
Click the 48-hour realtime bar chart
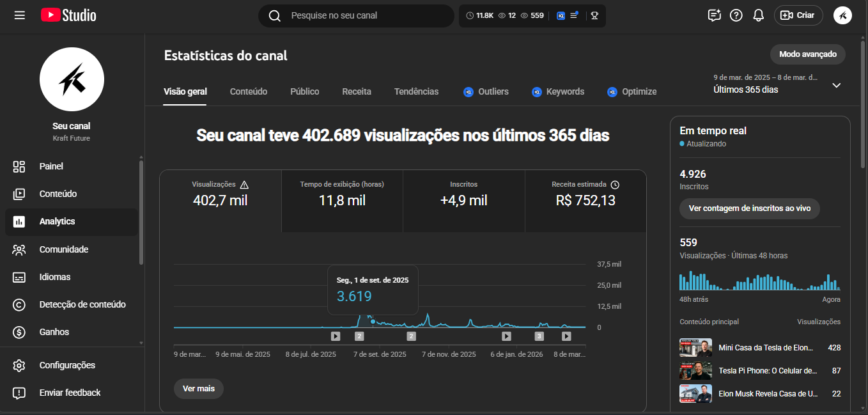tap(760, 282)
